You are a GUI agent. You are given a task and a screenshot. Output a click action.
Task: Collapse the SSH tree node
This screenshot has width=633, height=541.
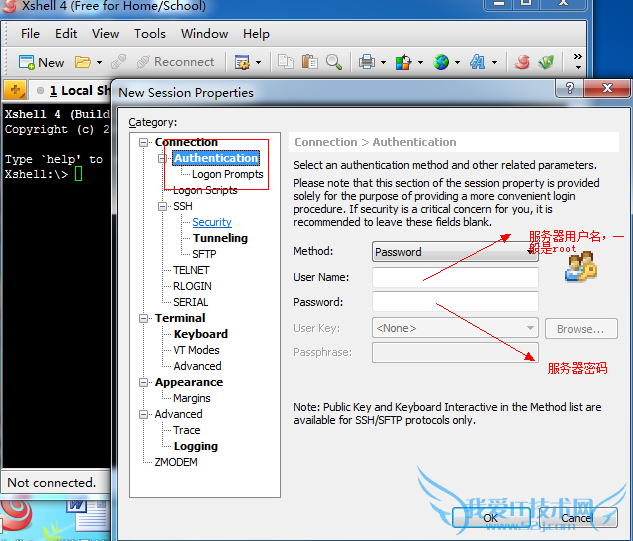point(162,206)
